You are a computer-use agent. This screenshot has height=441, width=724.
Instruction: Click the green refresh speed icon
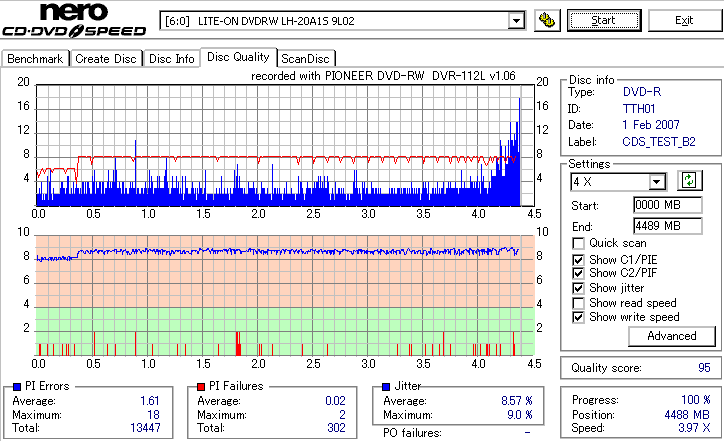(x=689, y=181)
